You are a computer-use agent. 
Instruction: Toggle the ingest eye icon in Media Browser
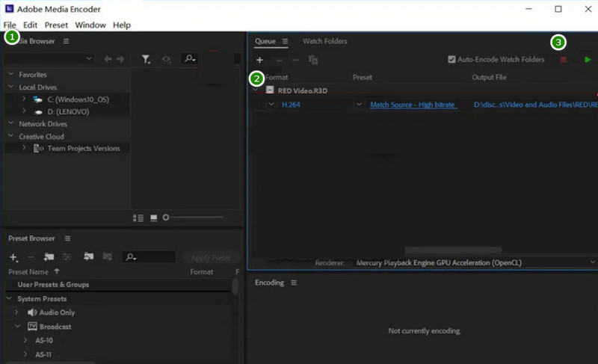pos(166,59)
